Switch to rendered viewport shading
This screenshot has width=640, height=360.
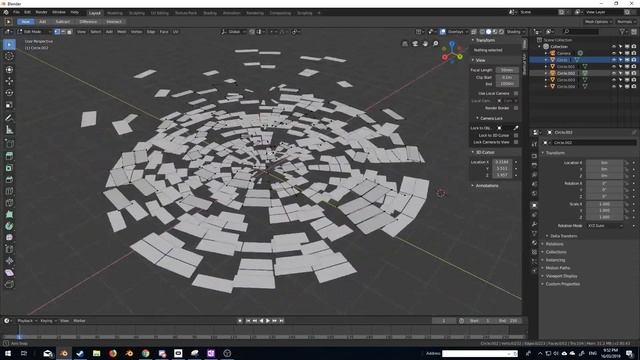pyautogui.click(x=501, y=31)
